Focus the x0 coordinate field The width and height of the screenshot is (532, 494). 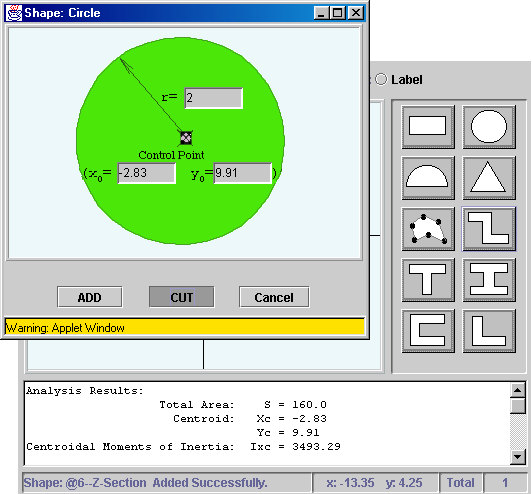coord(147,173)
